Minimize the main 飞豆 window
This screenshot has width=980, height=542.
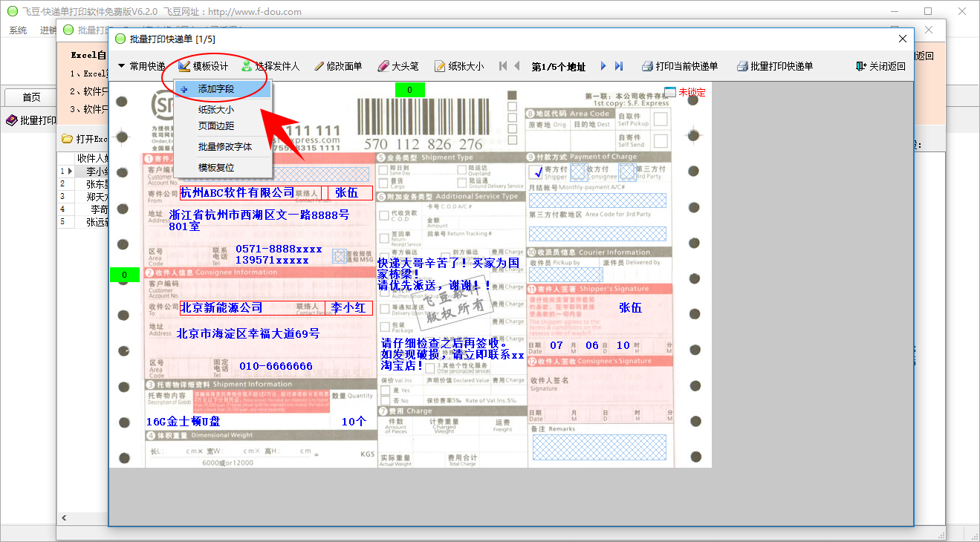click(x=895, y=11)
